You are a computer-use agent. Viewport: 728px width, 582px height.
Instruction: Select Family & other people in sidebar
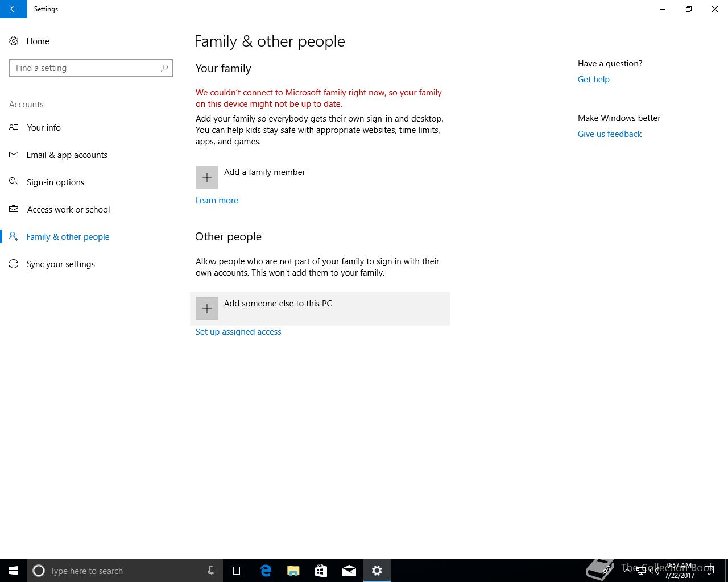pyautogui.click(x=68, y=236)
